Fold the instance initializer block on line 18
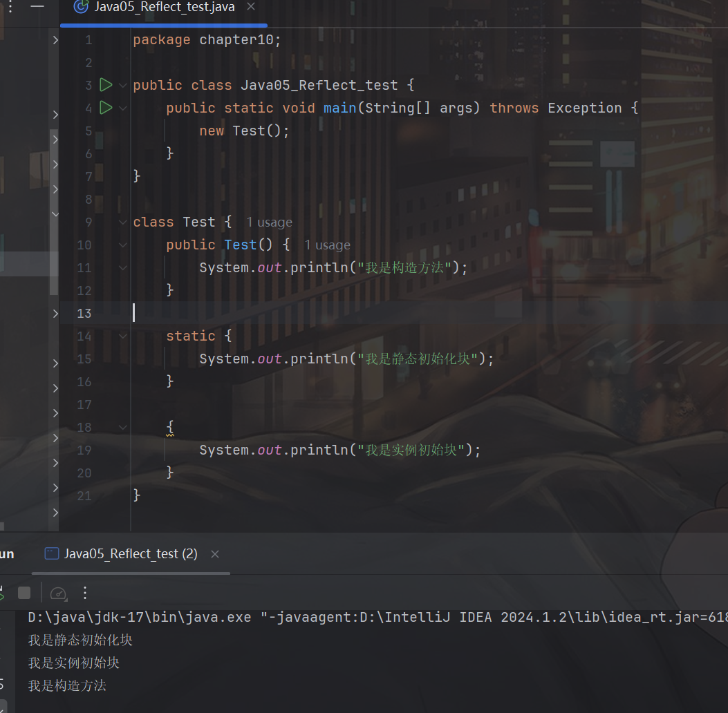 123,428
